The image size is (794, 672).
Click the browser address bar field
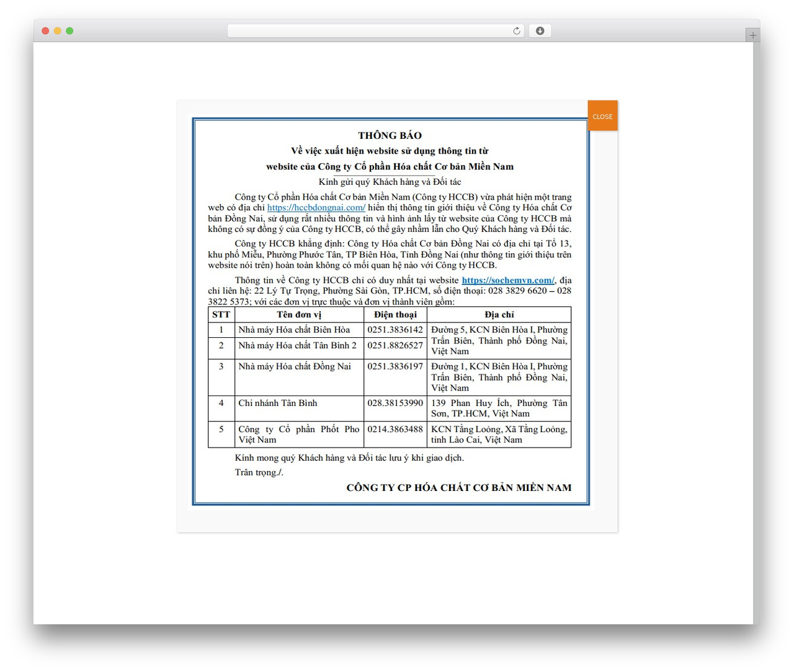(376, 31)
